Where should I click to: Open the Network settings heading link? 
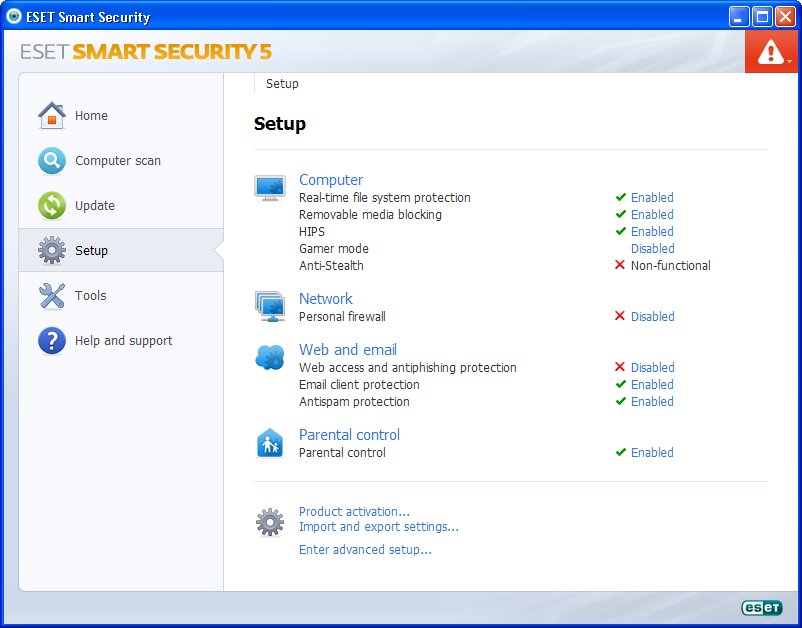coord(326,299)
